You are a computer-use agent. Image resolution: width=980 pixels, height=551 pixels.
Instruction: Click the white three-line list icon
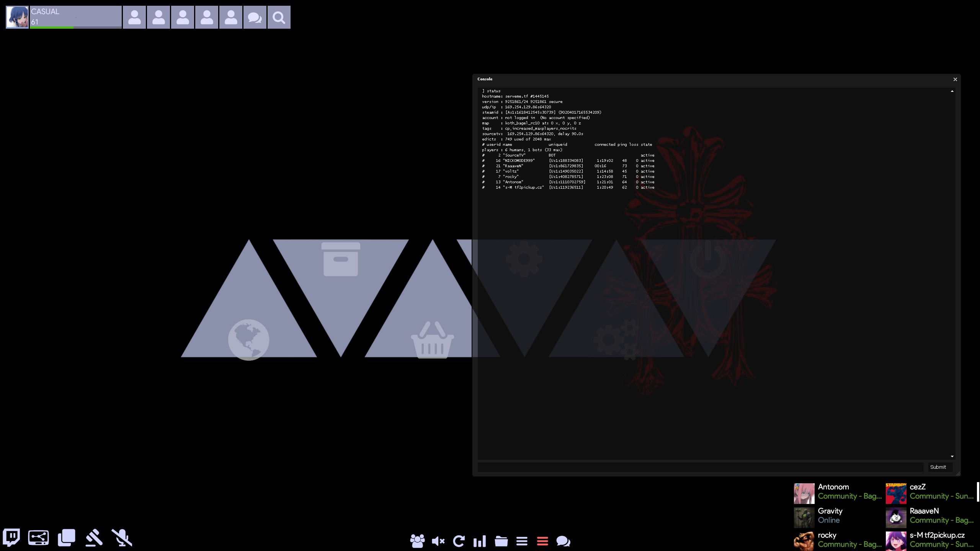point(522,541)
